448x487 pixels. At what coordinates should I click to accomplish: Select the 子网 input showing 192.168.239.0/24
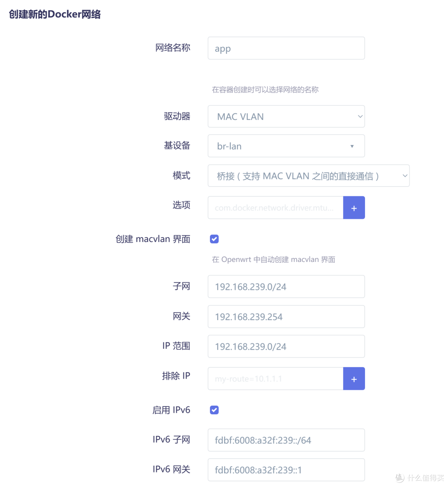coord(286,286)
